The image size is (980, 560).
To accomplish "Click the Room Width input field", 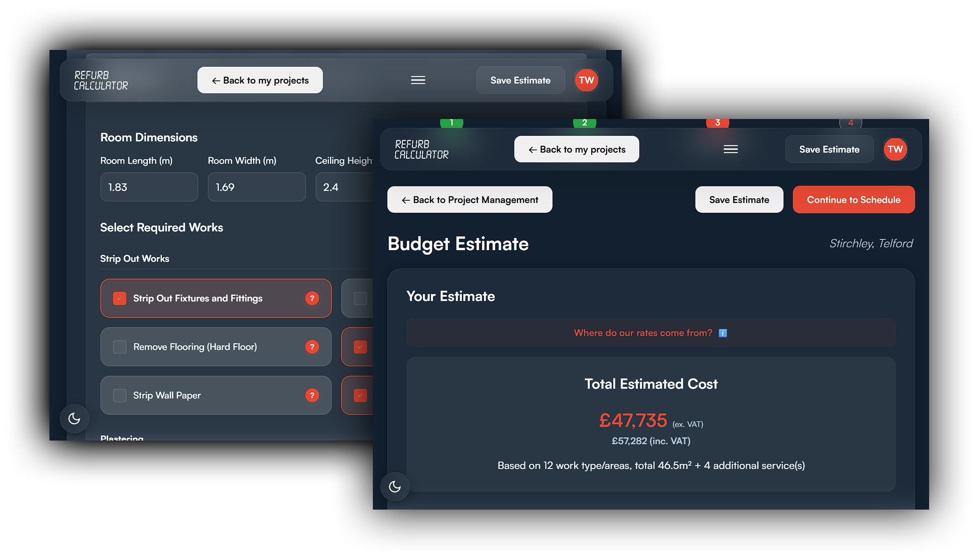I will point(256,187).
